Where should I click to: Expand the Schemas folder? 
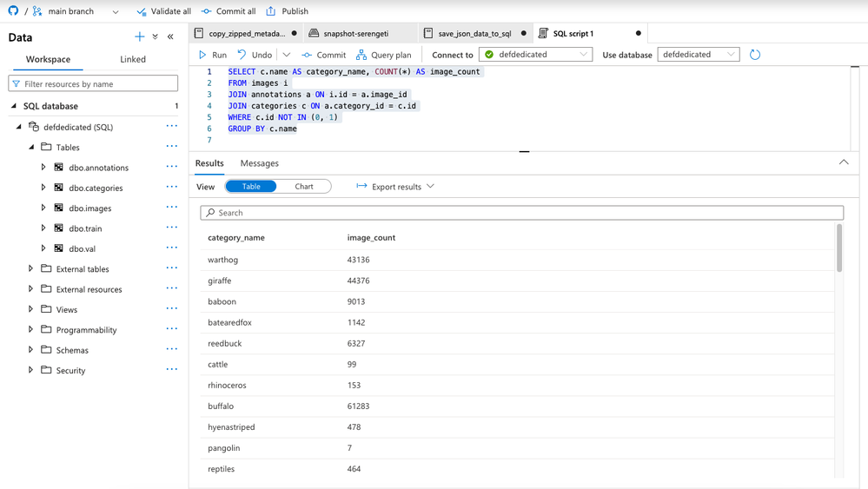point(30,350)
